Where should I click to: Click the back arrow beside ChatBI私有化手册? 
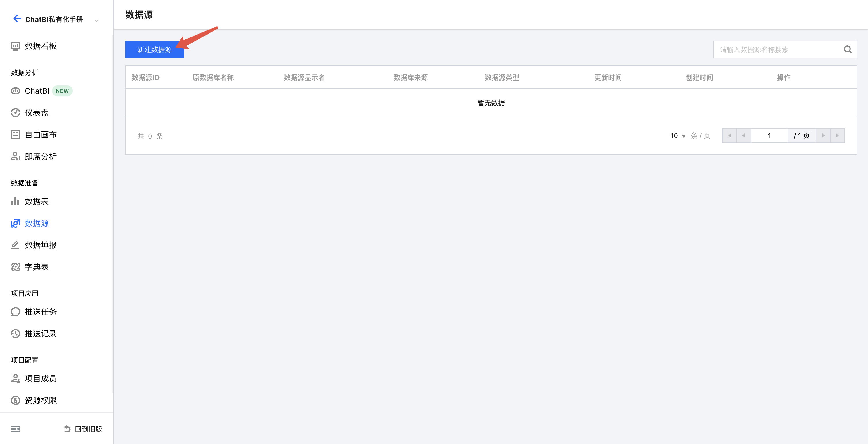pos(17,18)
